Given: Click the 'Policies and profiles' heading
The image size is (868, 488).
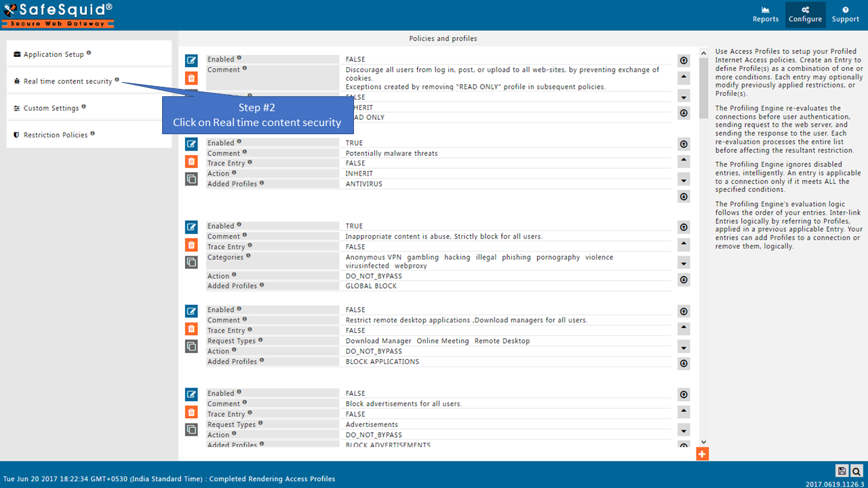Looking at the screenshot, I should (443, 39).
